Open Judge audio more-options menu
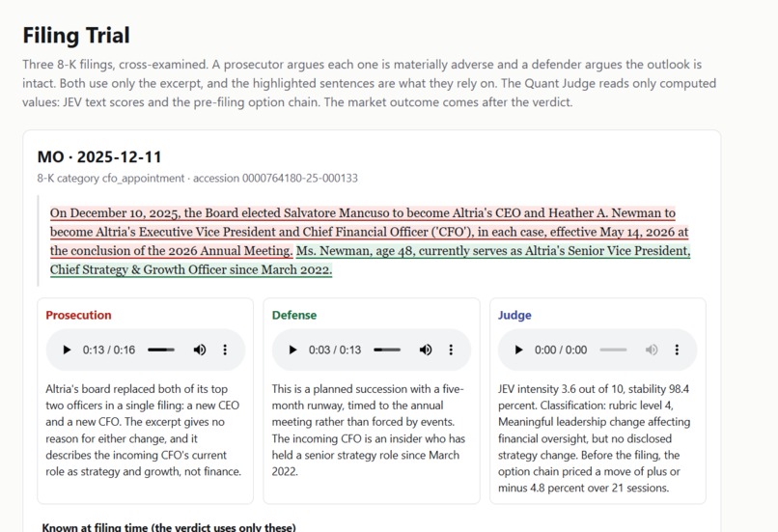778x532 pixels. (x=677, y=350)
